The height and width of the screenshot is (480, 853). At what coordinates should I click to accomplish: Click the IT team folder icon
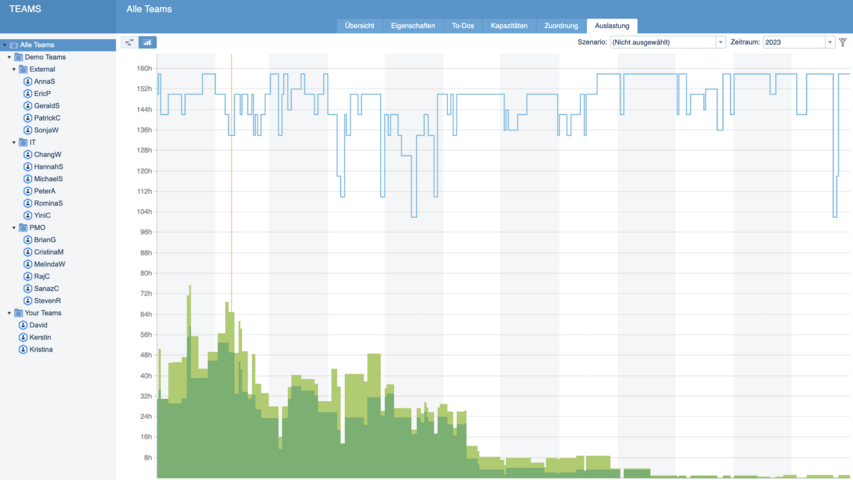pos(23,143)
